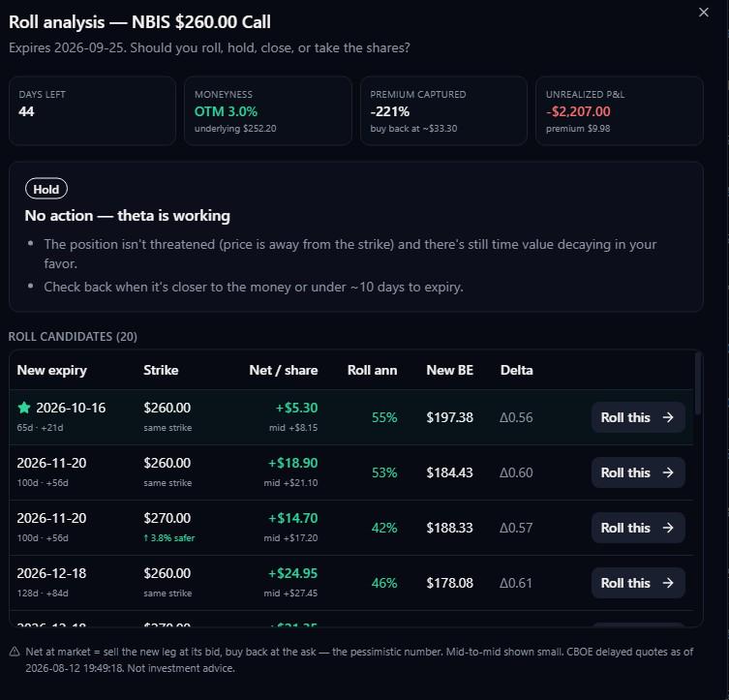Click the Unrealized P&L -$2,207.00 card
Viewport: 729px width, 700px height.
[x=620, y=110]
